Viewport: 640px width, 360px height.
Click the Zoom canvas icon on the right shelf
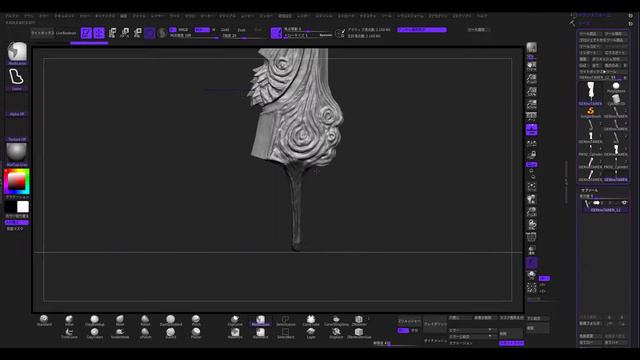(x=531, y=78)
